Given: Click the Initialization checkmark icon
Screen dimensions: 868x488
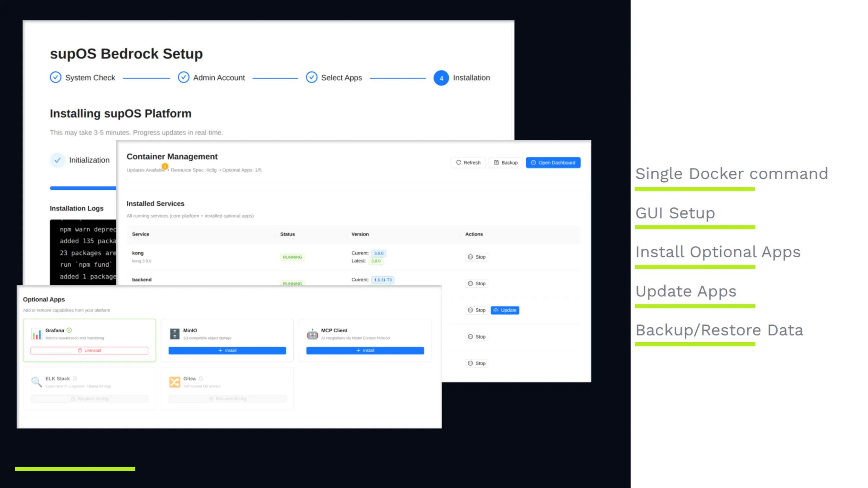Looking at the screenshot, I should click(x=58, y=160).
